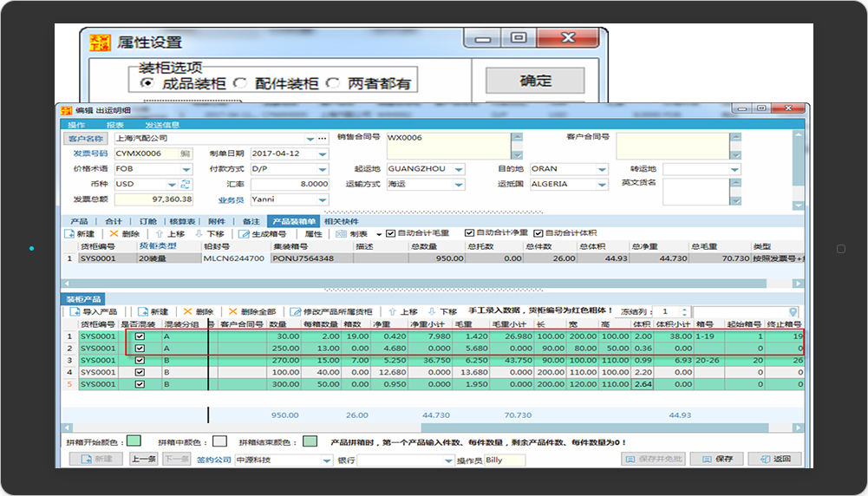
Task: Open 属性 properties in container toolbar
Action: (313, 233)
